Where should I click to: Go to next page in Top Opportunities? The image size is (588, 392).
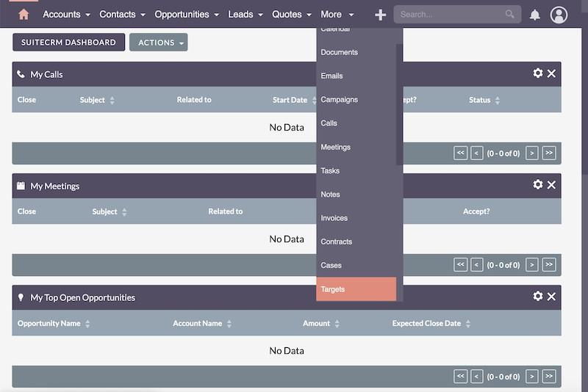click(x=531, y=377)
